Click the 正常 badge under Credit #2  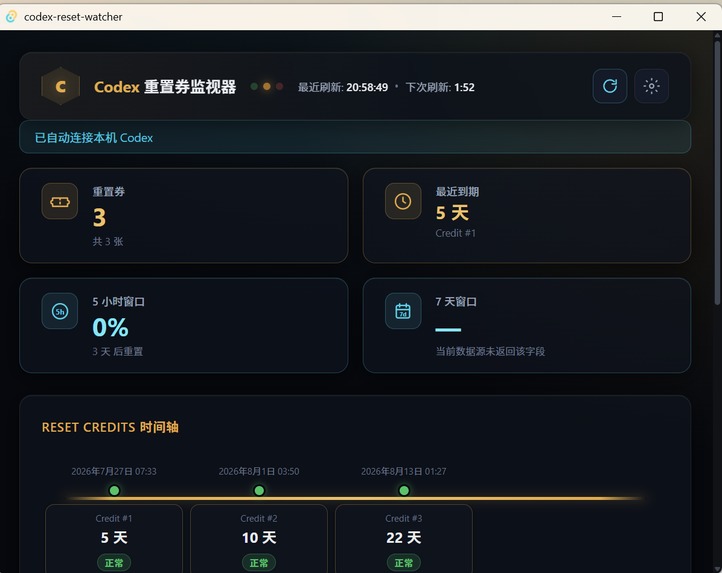click(x=259, y=563)
